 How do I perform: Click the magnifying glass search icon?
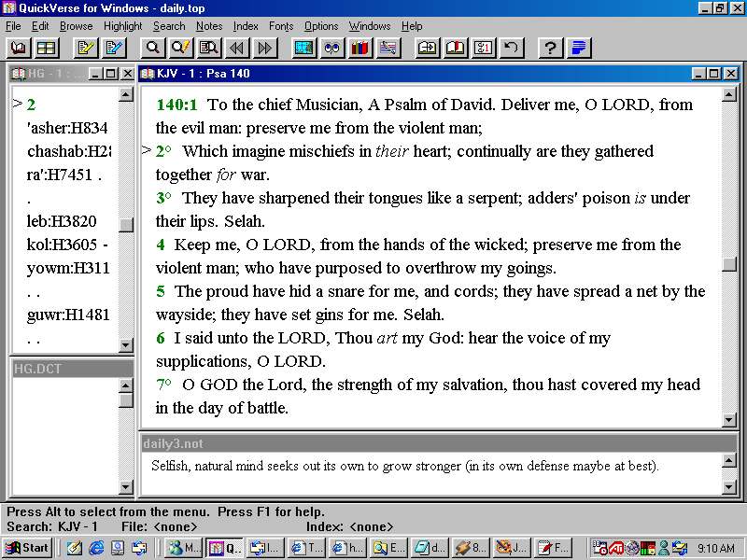pos(153,48)
